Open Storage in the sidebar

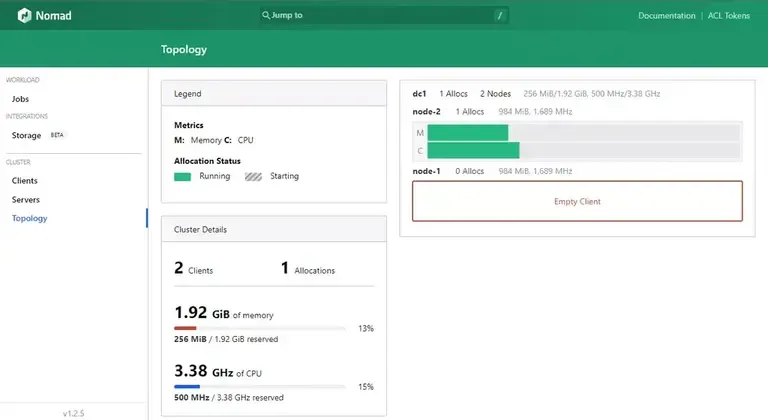(x=26, y=135)
